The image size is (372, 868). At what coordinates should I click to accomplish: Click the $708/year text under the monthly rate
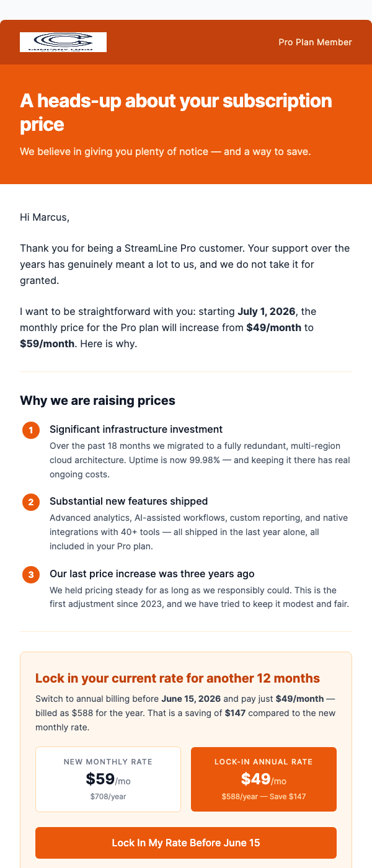coord(108,796)
